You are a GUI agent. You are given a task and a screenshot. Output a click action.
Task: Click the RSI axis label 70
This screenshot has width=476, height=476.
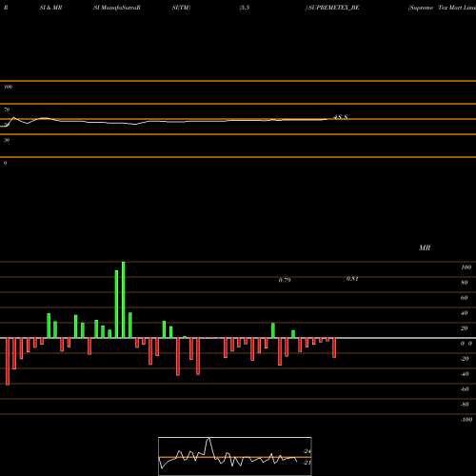[7, 109]
